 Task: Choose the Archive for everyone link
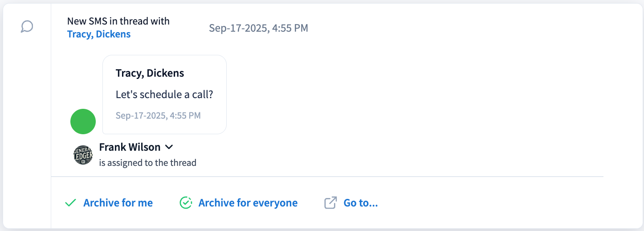pyautogui.click(x=248, y=203)
